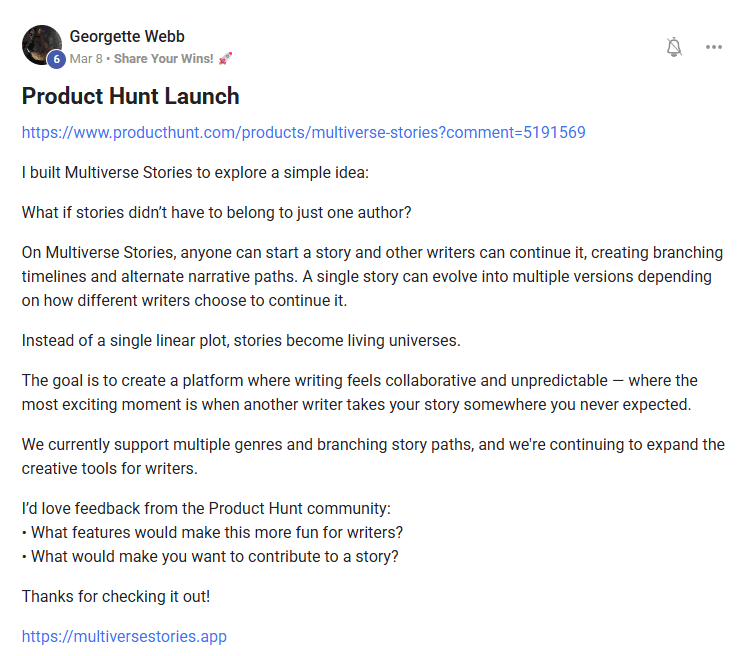Screen dimensions: 748x656
Task: Open Georgette Webb's profile picture
Action: tap(42, 45)
